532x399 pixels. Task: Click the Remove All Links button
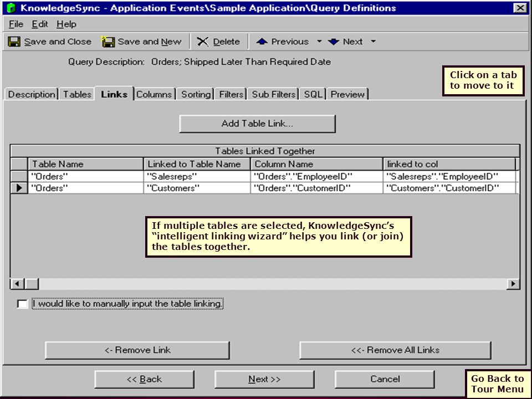[395, 350]
